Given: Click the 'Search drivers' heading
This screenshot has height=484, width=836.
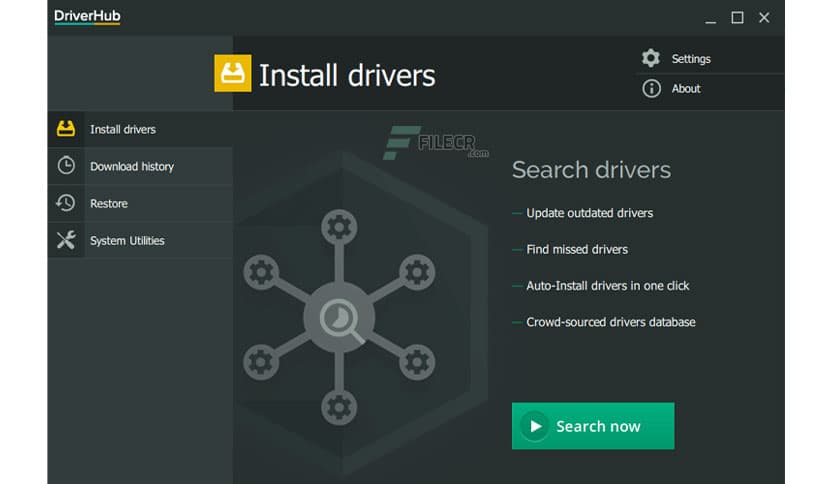Looking at the screenshot, I should pos(591,170).
